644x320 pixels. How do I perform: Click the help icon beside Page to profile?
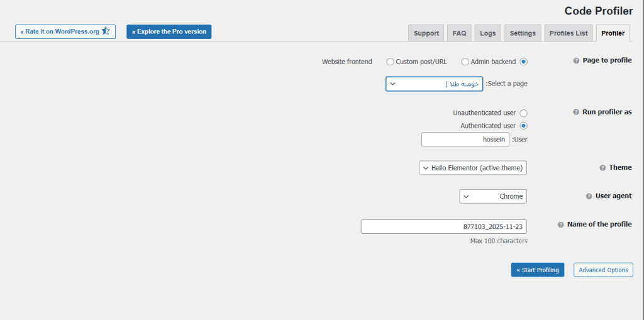click(x=576, y=61)
